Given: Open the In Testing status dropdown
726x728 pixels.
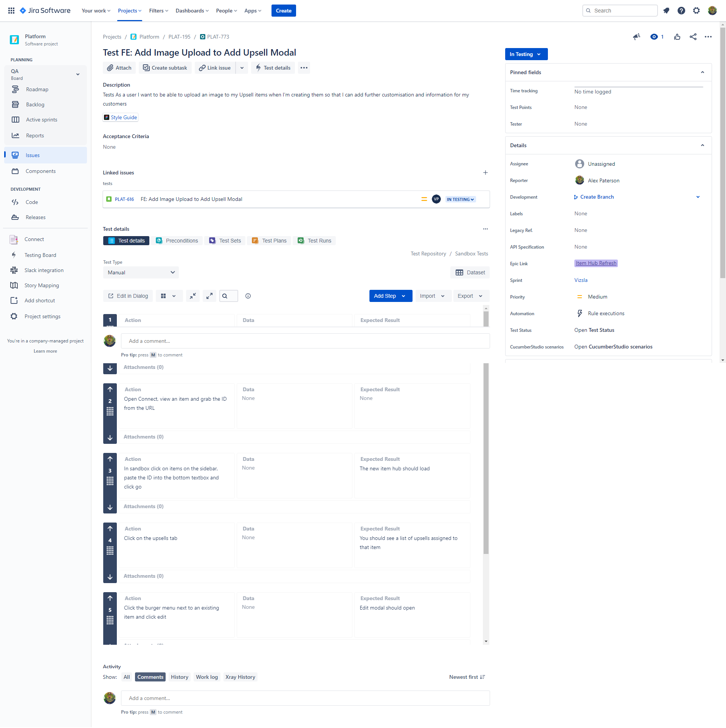Looking at the screenshot, I should pyautogui.click(x=526, y=54).
